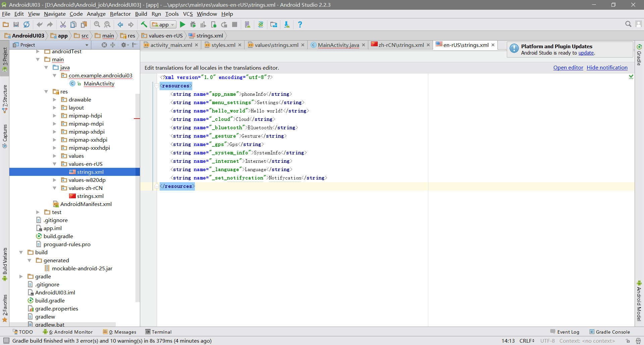The image size is (644, 345).
Task: Click the Hide notification link
Action: click(x=607, y=68)
